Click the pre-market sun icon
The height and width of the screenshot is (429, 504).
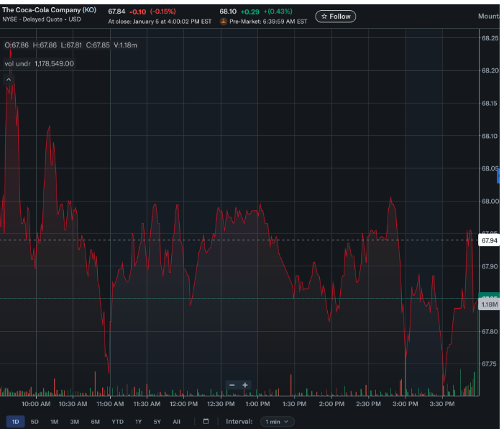tap(224, 22)
